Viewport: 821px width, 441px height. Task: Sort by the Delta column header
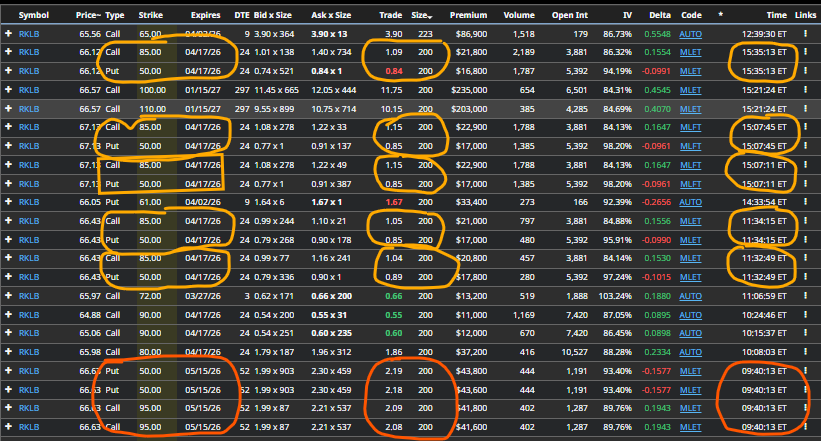(660, 15)
